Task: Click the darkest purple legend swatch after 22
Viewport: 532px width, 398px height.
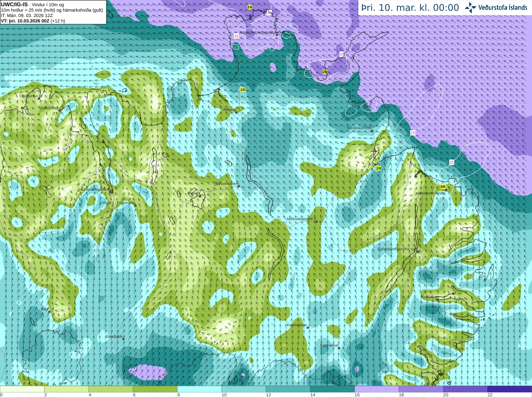Action: pyautogui.click(x=510, y=389)
